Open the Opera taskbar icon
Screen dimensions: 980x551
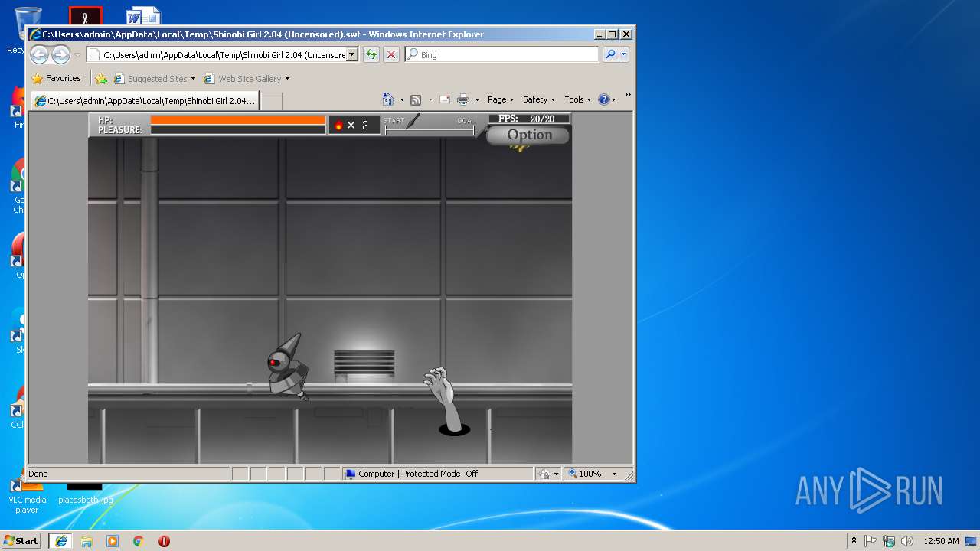point(164,540)
